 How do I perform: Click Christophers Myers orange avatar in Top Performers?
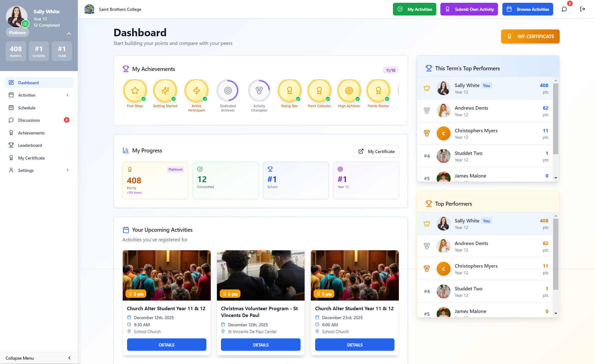pos(443,269)
